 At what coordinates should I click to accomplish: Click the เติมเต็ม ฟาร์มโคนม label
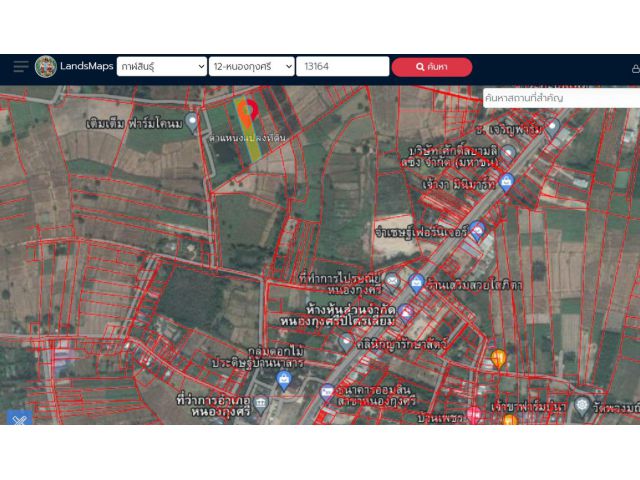134,123
